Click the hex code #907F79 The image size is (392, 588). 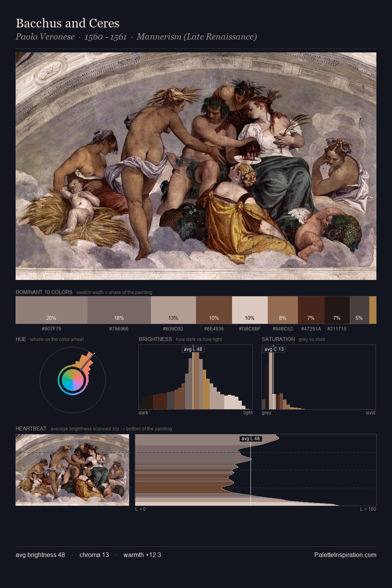(51, 329)
